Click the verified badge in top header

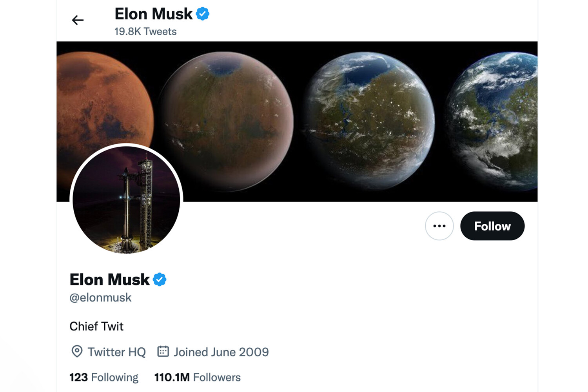pyautogui.click(x=202, y=14)
